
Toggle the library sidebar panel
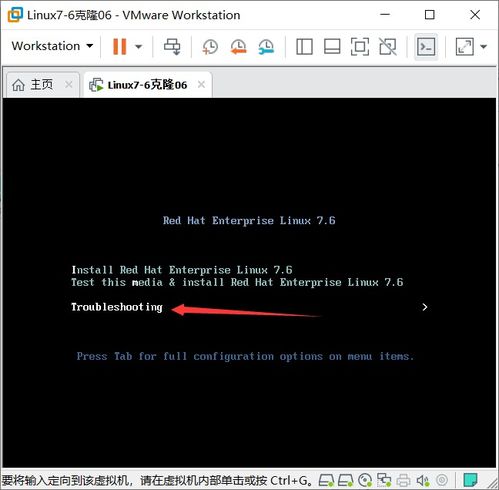[x=304, y=46]
